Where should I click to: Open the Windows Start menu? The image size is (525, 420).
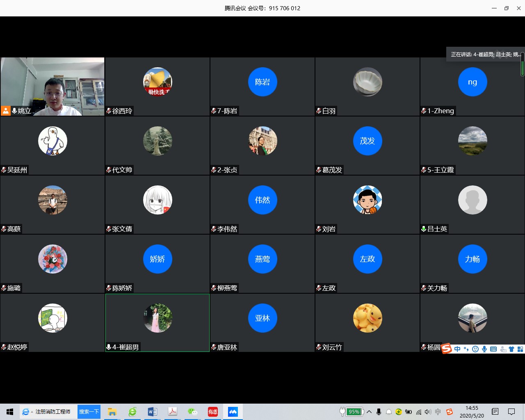(10, 412)
